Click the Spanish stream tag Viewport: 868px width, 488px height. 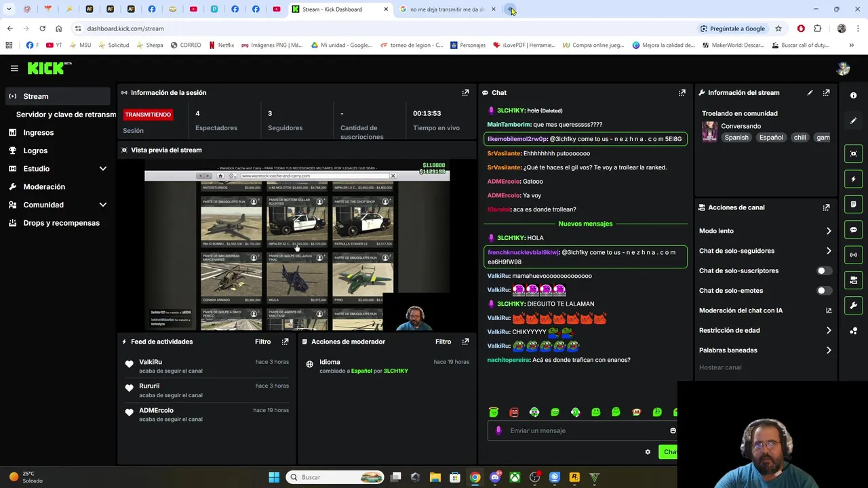[736, 138]
